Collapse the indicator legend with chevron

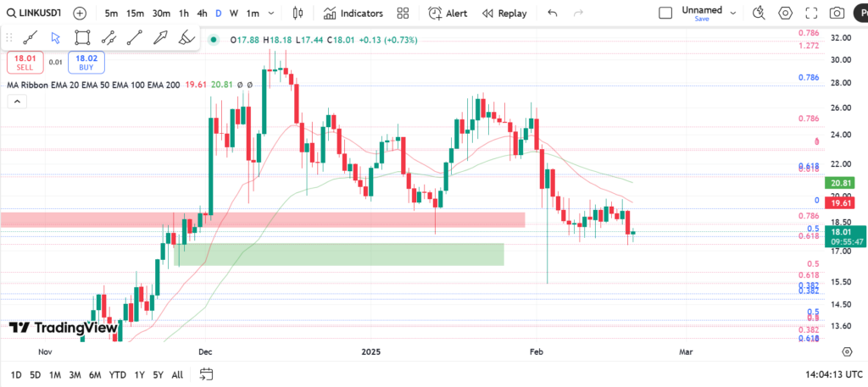[15, 102]
